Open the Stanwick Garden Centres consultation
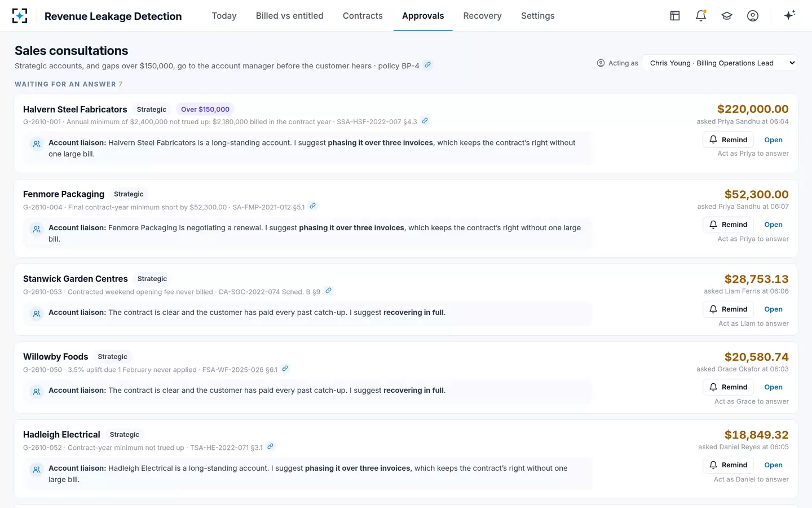 tap(773, 309)
